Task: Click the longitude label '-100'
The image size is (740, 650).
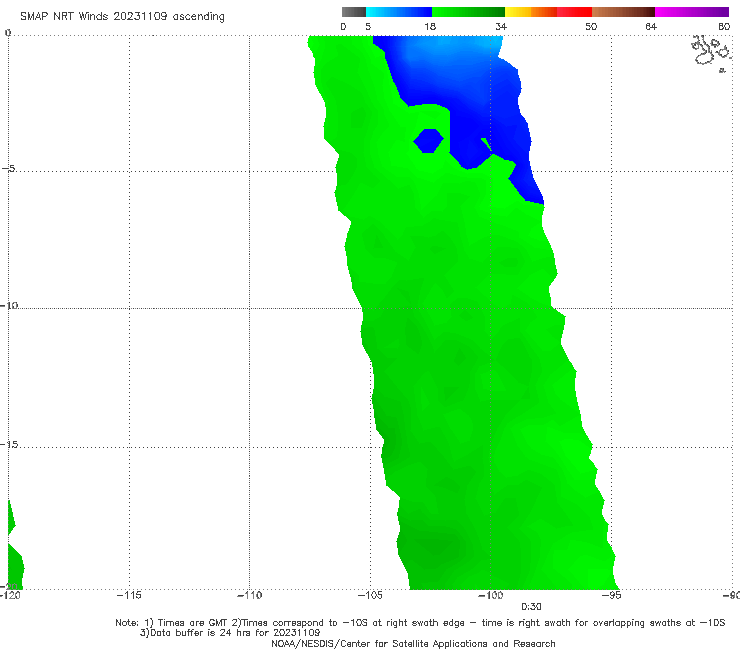Action: (491, 595)
